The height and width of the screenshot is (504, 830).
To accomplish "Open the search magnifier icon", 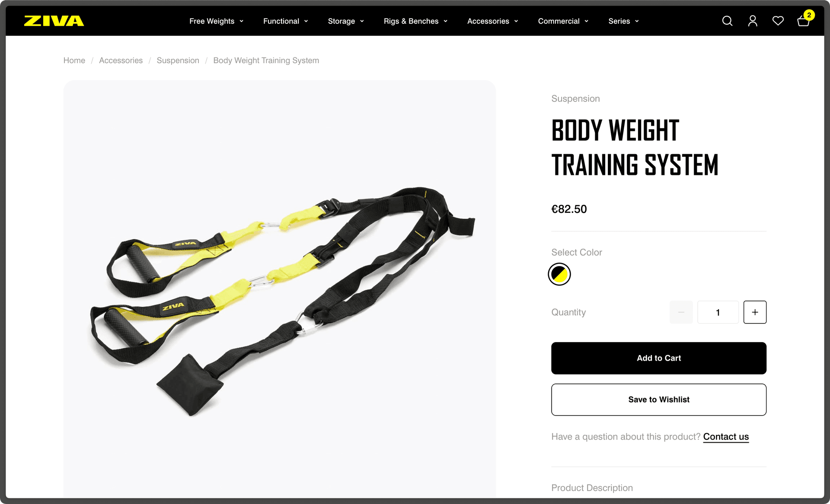I will (727, 21).
